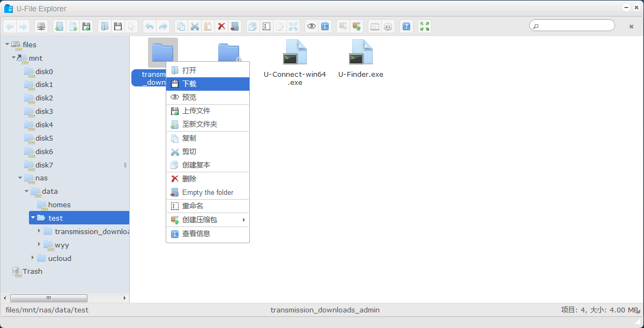Collapse the mnt tree node arrow
644x328 pixels.
(x=14, y=57)
